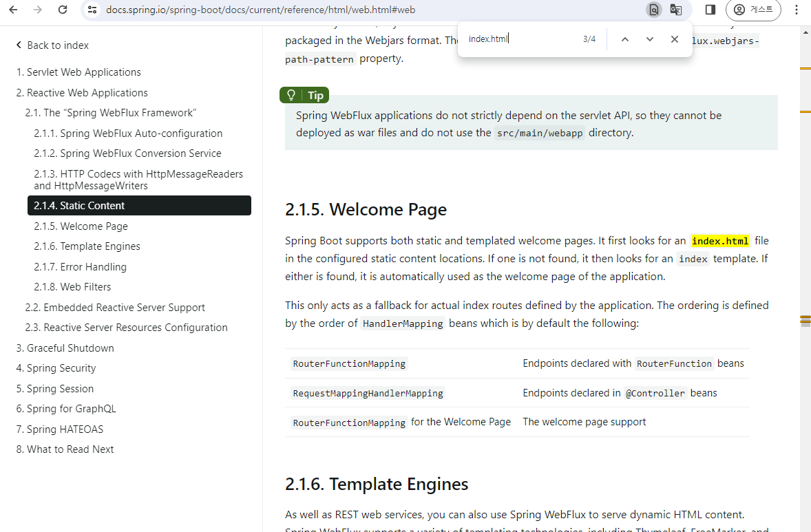The image size is (811, 532).
Task: Open 1. Servlet Web Applications section
Action: pos(78,72)
